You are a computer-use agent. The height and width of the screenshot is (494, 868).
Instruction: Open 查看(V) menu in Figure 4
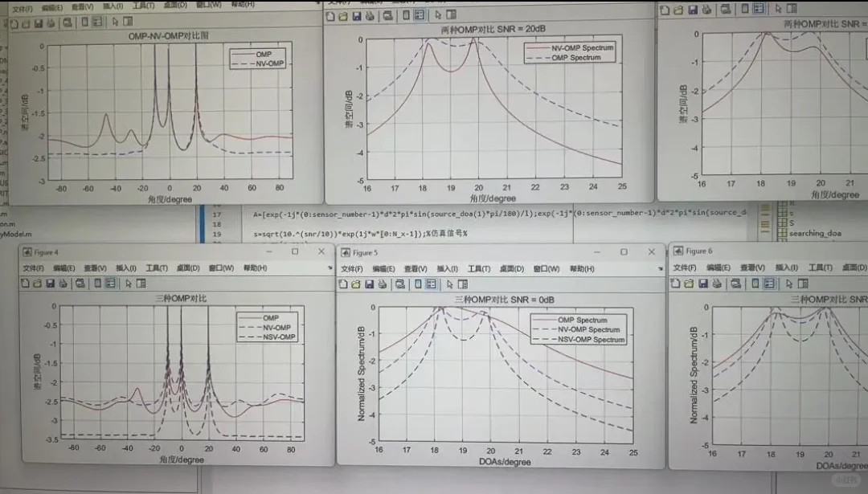coord(95,267)
